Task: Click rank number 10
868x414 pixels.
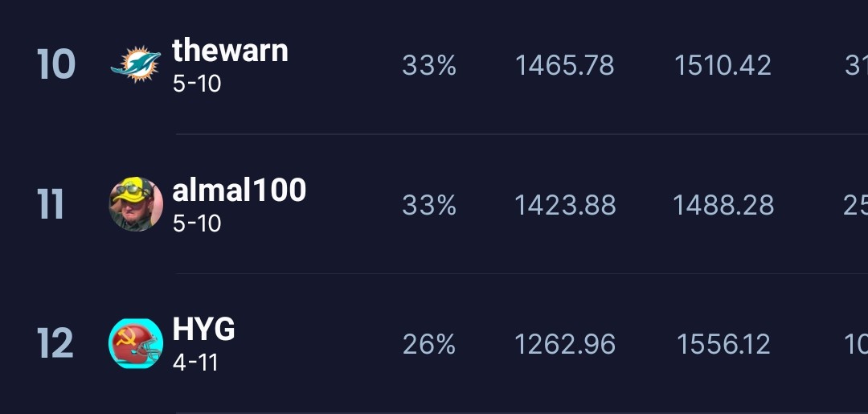Action: point(55,65)
